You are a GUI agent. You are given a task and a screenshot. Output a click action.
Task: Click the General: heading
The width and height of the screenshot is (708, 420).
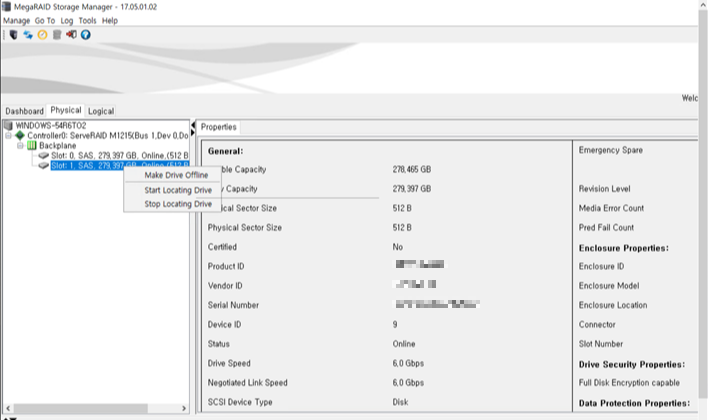click(225, 151)
